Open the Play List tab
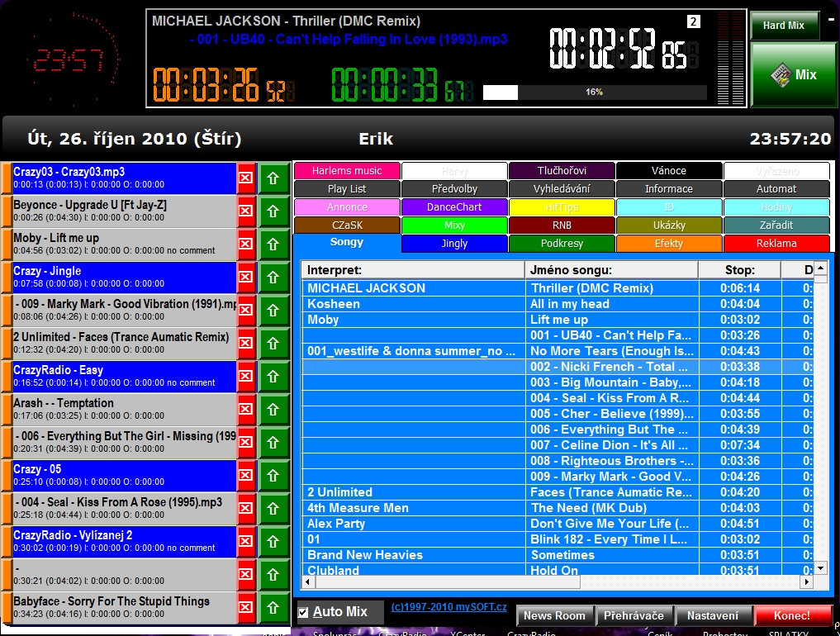Image resolution: width=840 pixels, height=636 pixels. point(347,189)
